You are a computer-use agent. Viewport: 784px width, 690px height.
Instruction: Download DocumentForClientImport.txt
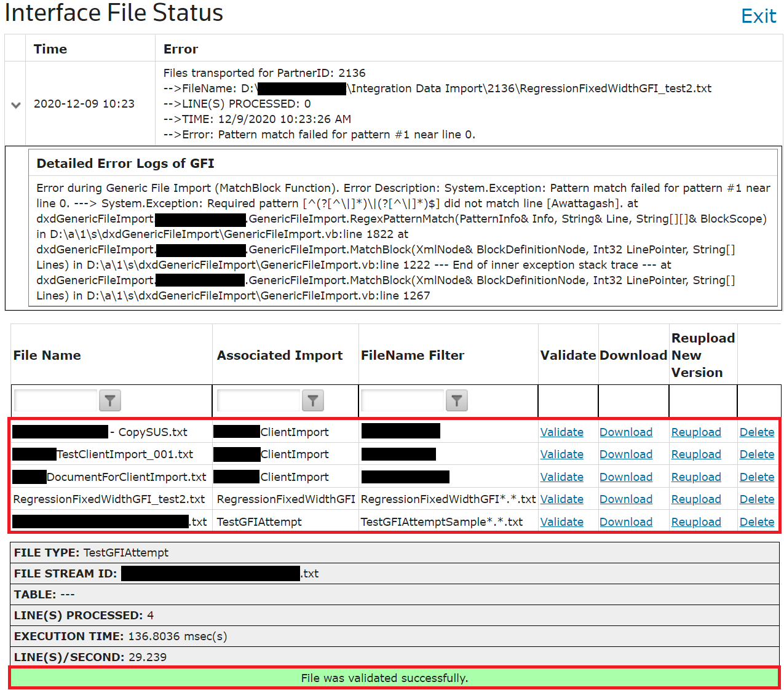click(x=626, y=477)
